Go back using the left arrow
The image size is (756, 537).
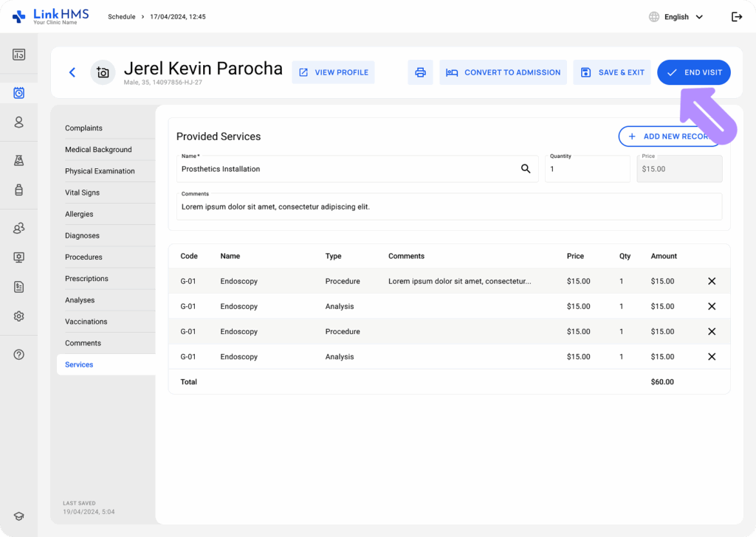(x=72, y=72)
